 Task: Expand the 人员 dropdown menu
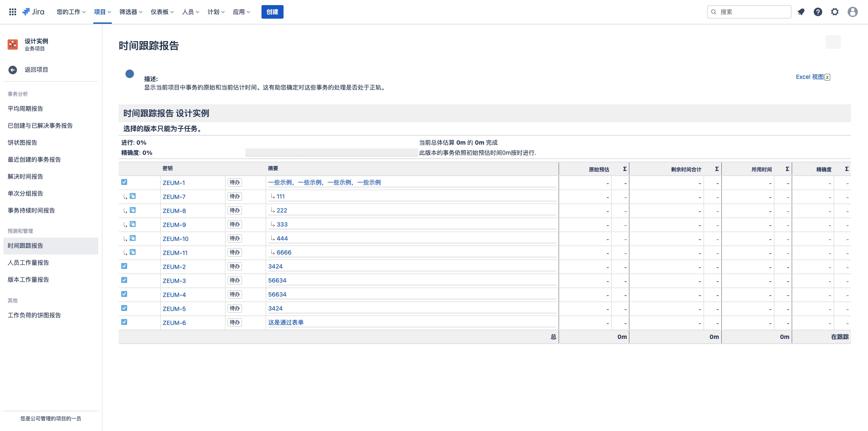pos(191,12)
